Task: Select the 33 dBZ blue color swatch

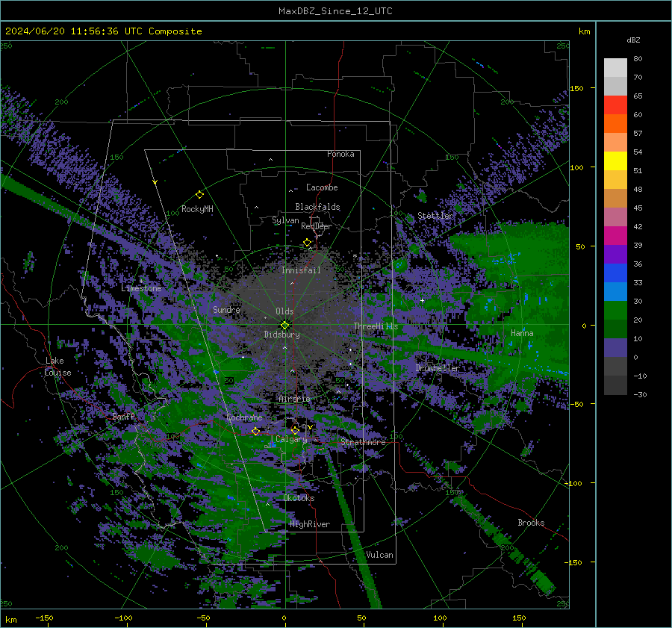Action: [615, 273]
